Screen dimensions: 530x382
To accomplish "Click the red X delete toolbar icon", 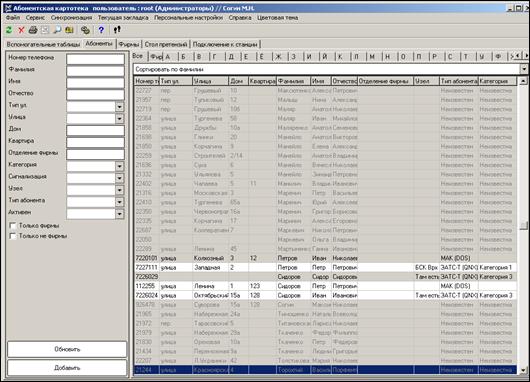I will [21, 30].
